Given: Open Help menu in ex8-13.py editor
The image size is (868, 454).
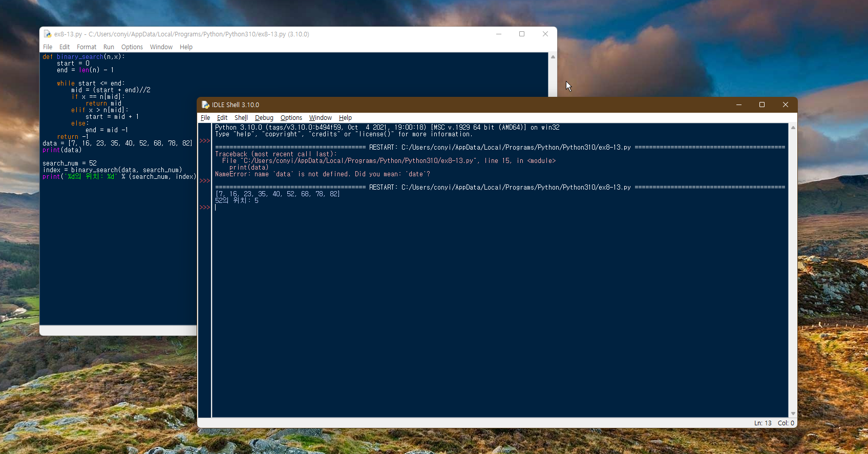Looking at the screenshot, I should (186, 47).
